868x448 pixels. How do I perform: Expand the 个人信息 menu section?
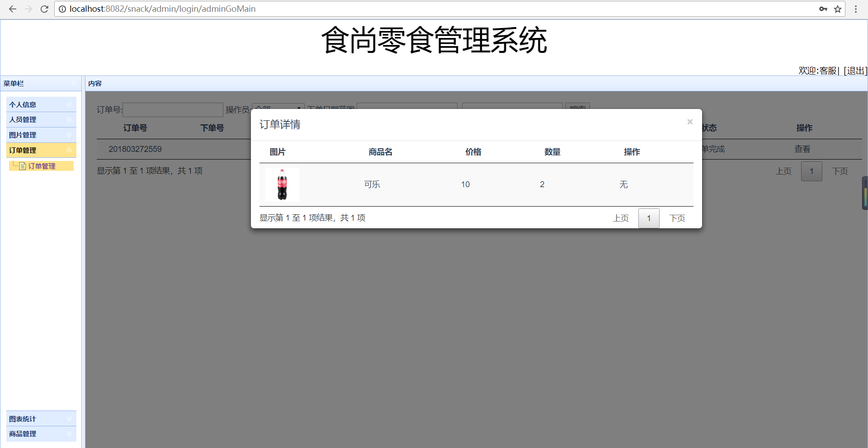[41, 104]
